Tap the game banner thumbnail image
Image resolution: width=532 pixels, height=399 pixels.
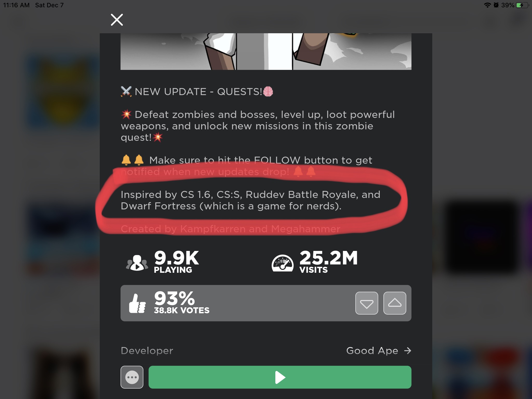266,51
